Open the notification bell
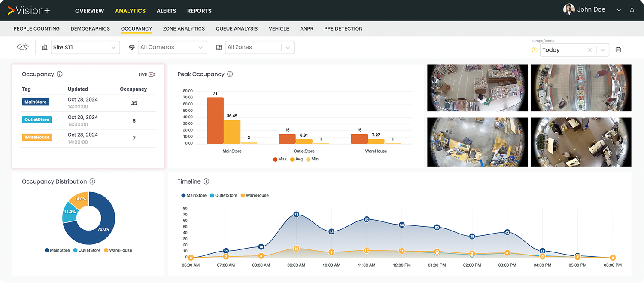The height and width of the screenshot is (283, 644). [x=632, y=10]
